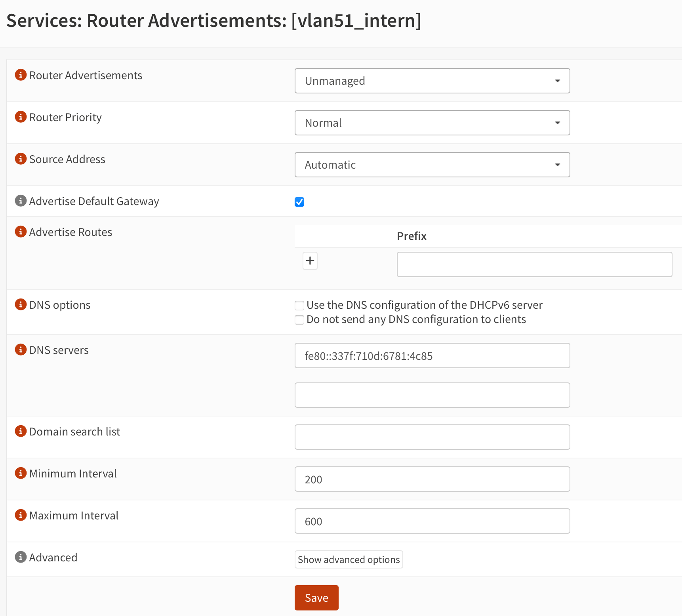The width and height of the screenshot is (682, 616).
Task: Enable DNS configuration of the DHCPv6 server
Action: coord(299,305)
